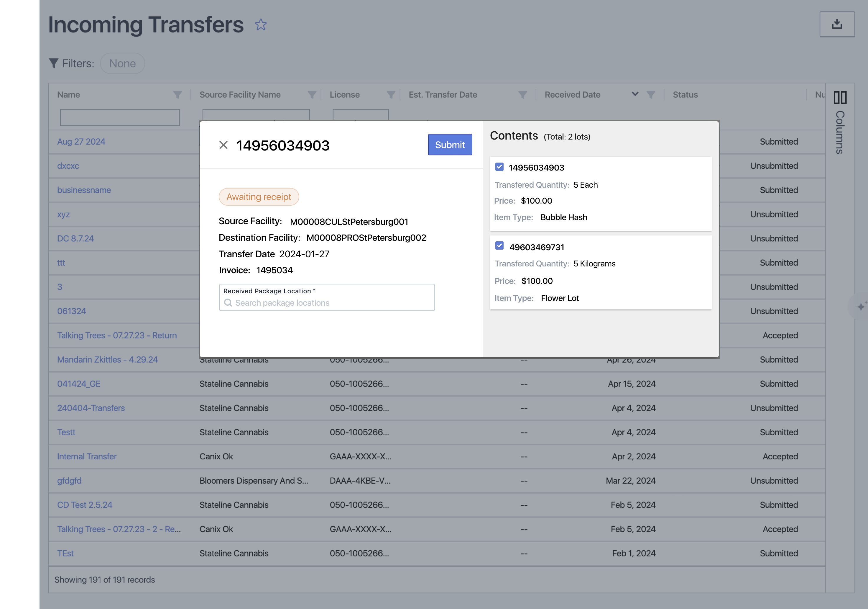Click the Status column header
Screen dimensions: 868x609
pos(685,94)
